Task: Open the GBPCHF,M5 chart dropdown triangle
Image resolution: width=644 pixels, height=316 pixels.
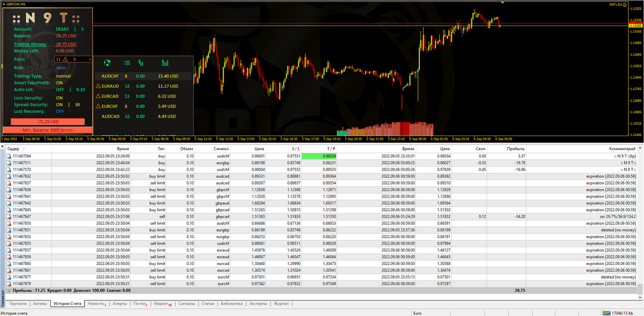Action: click(x=3, y=4)
